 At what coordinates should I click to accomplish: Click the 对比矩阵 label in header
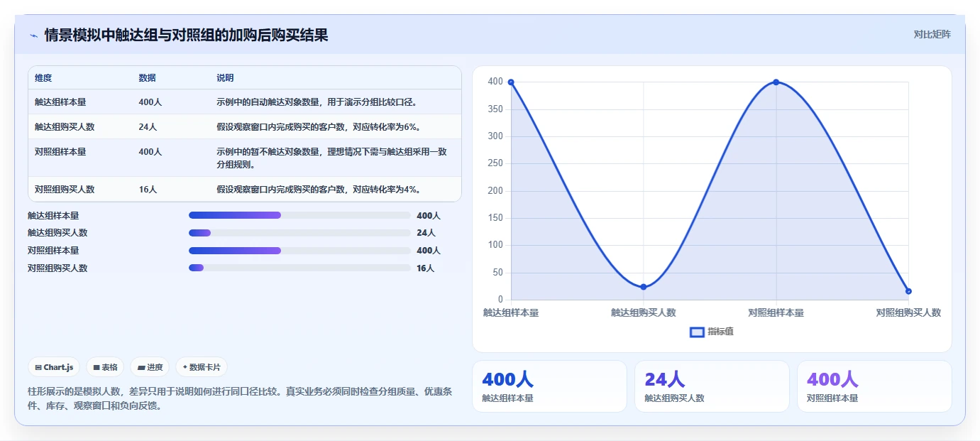932,34
